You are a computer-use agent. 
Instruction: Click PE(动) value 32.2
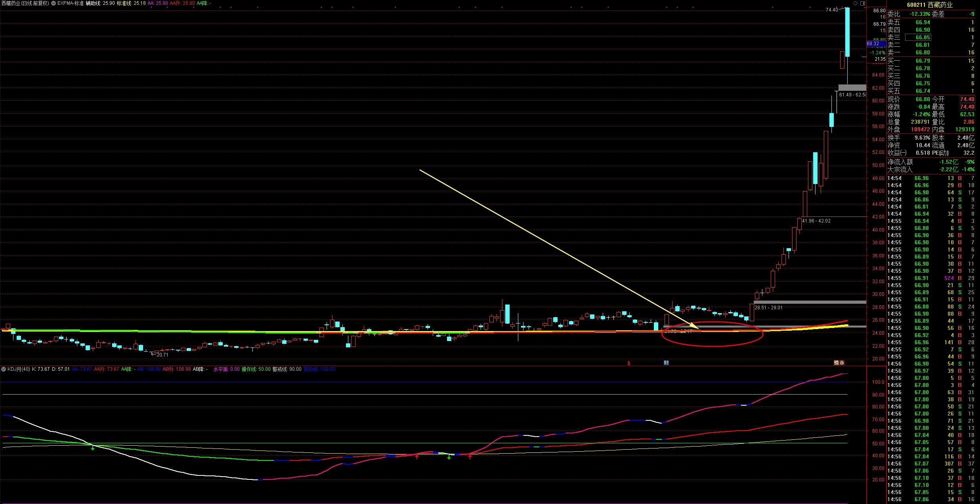[x=969, y=153]
